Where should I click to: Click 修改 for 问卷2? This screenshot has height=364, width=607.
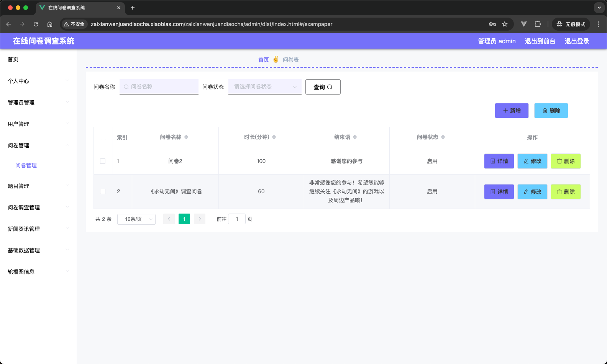(x=533, y=161)
